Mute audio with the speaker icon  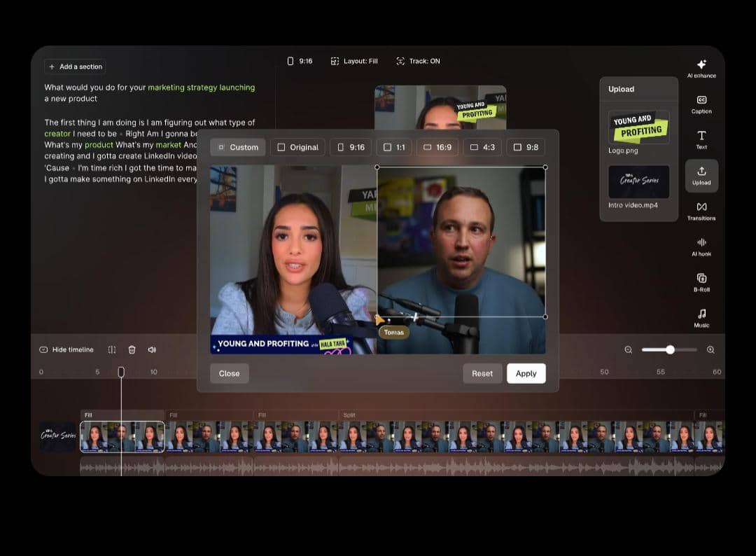[152, 349]
